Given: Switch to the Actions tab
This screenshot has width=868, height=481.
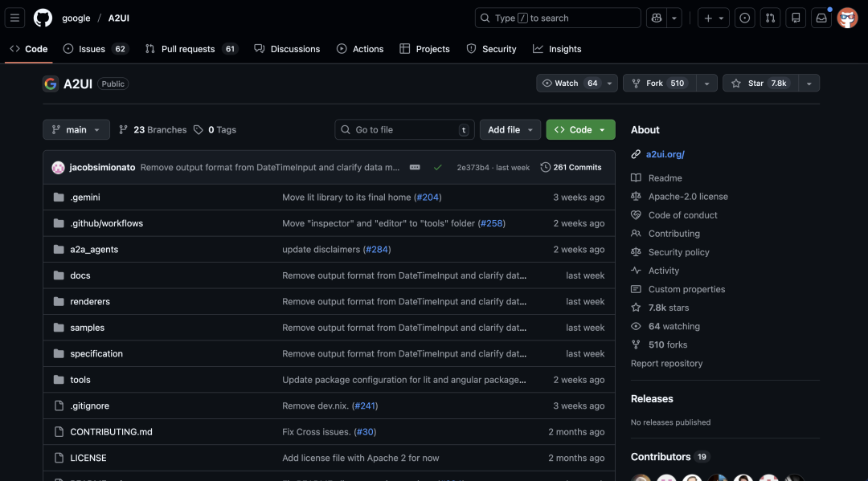Looking at the screenshot, I should [360, 49].
